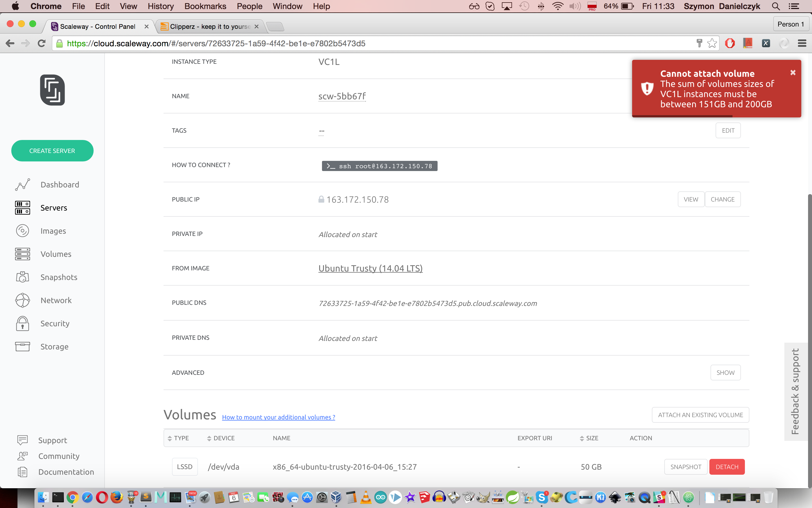This screenshot has height=508, width=812.
Task: View the public IP details
Action: [x=691, y=199]
